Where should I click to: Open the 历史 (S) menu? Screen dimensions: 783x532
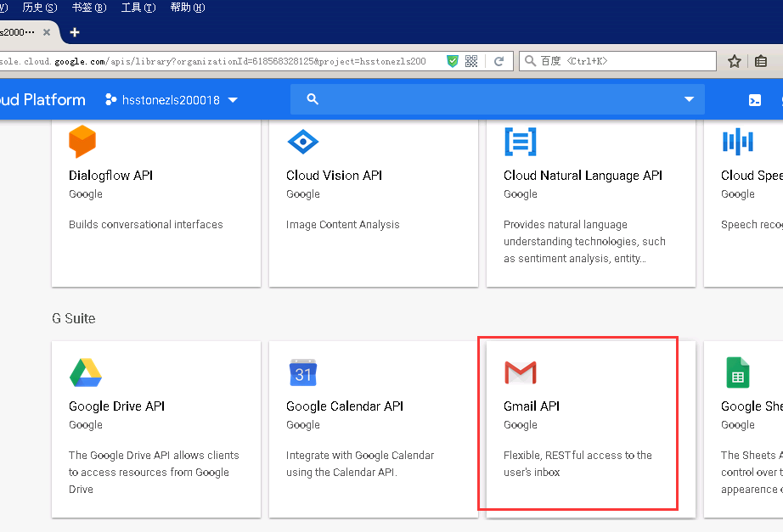(40, 8)
